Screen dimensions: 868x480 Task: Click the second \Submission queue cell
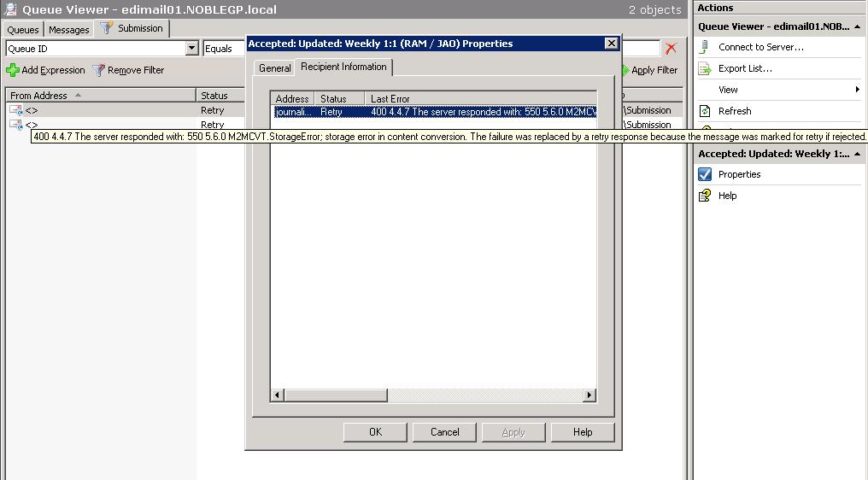(648, 125)
